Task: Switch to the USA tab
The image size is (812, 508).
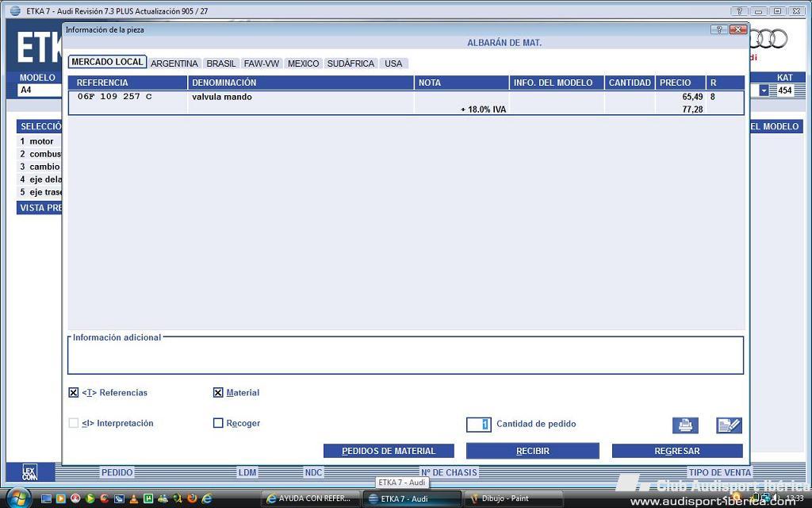Action: 393,63
